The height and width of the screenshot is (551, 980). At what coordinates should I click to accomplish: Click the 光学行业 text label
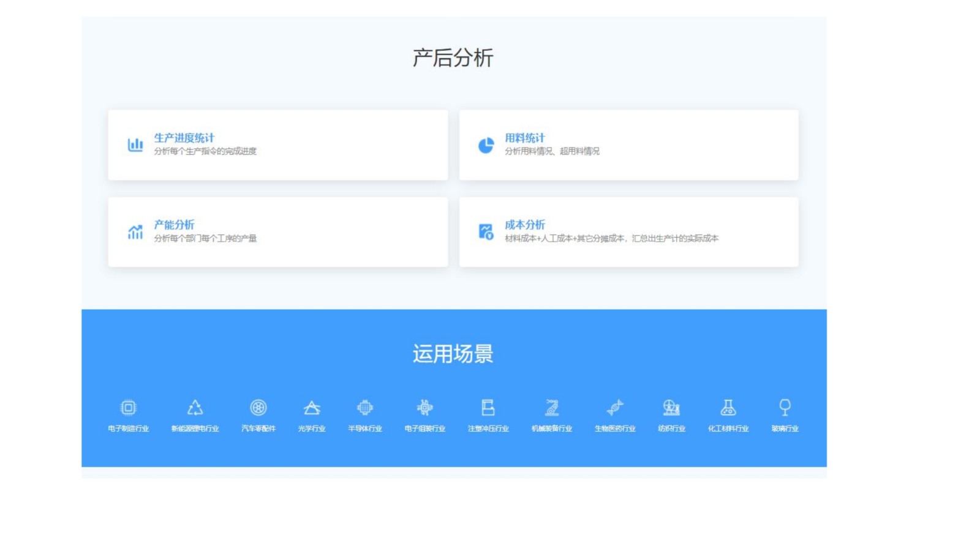tap(312, 429)
